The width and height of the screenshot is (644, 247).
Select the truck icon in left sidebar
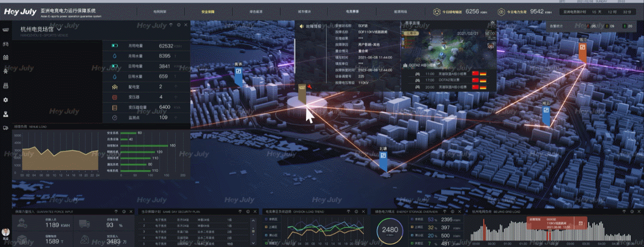tap(6, 128)
